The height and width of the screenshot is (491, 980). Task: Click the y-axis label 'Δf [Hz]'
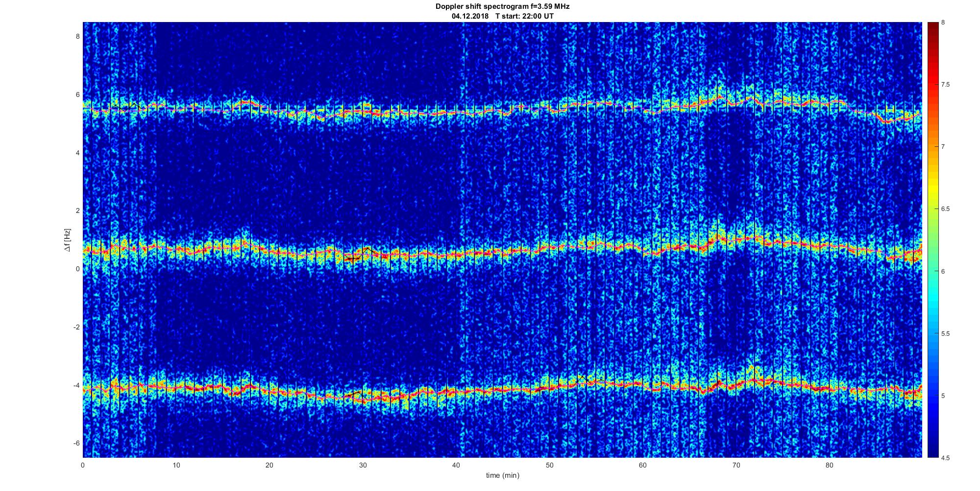tap(67, 240)
